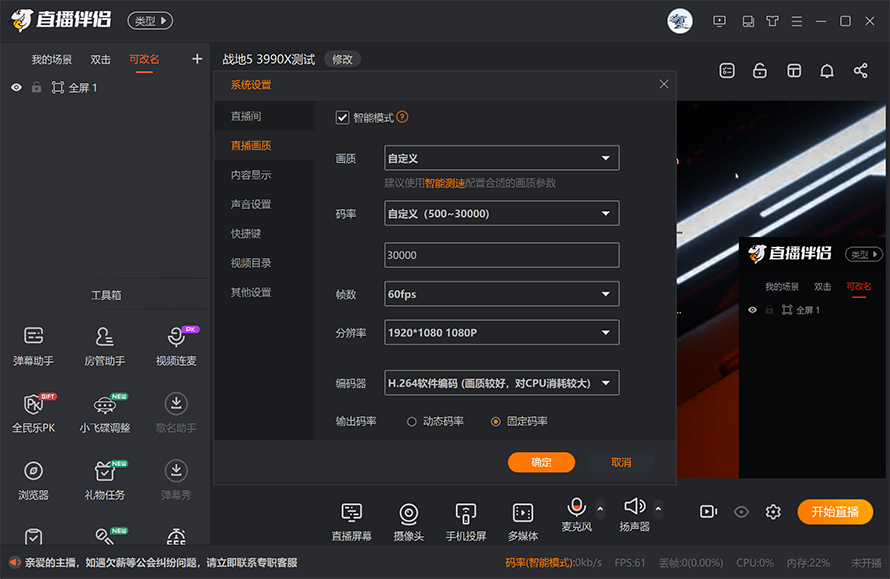Click the unlock padlock icon in top toolbar

click(759, 70)
